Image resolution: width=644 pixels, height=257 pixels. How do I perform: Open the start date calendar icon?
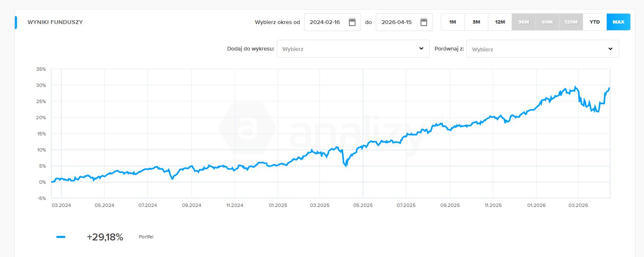pos(352,22)
